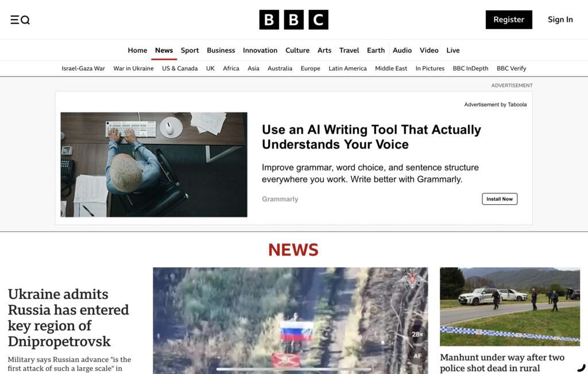Screen dimensions: 588x374
Task: Select the Sport tab
Action: (x=189, y=50)
